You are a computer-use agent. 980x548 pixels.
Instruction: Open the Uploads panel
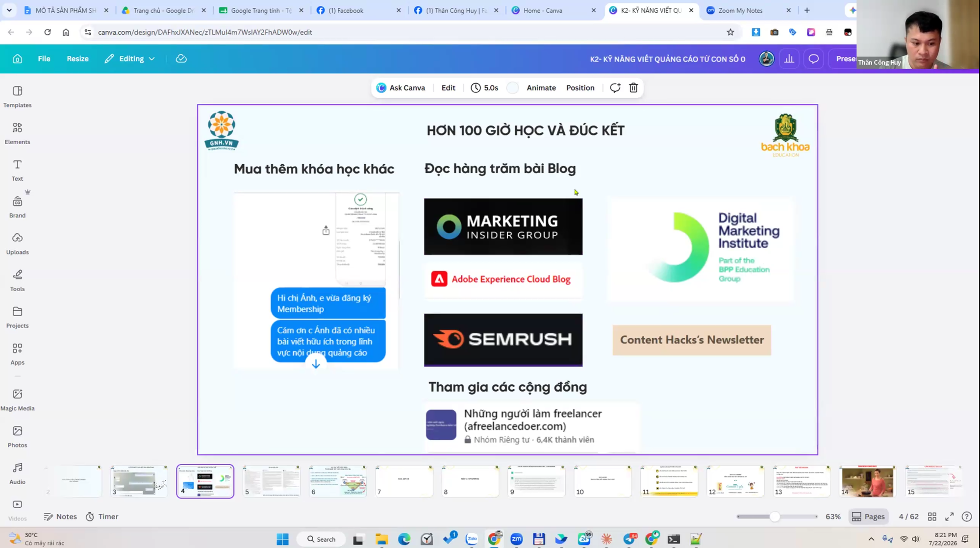pos(17,244)
